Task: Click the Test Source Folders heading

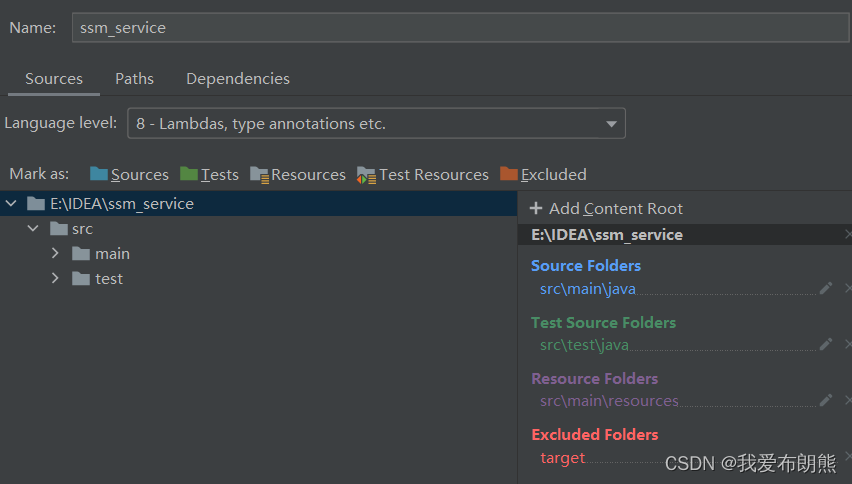Action: pyautogui.click(x=603, y=323)
